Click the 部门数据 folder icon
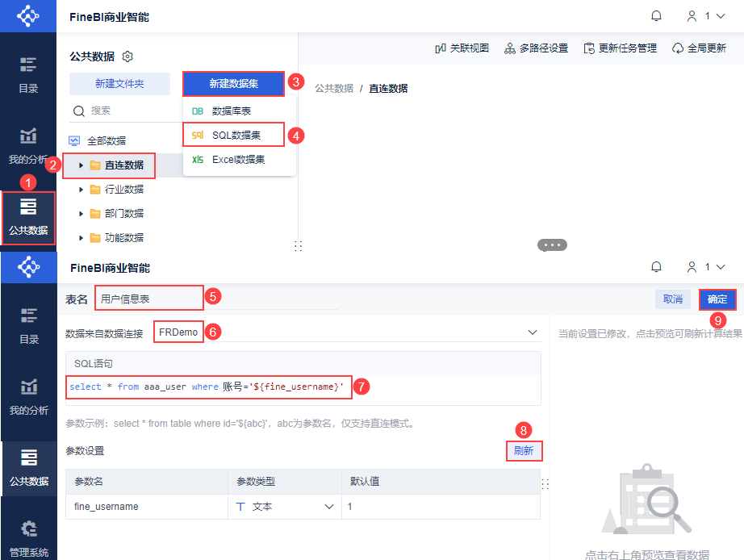Viewport: 744px width, 560px height. (95, 214)
